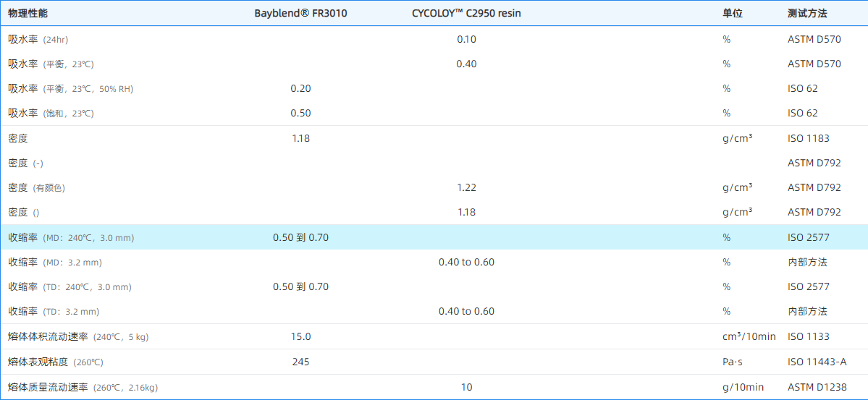Click the 物理性能 column header
The width and height of the screenshot is (868, 400).
tap(28, 14)
